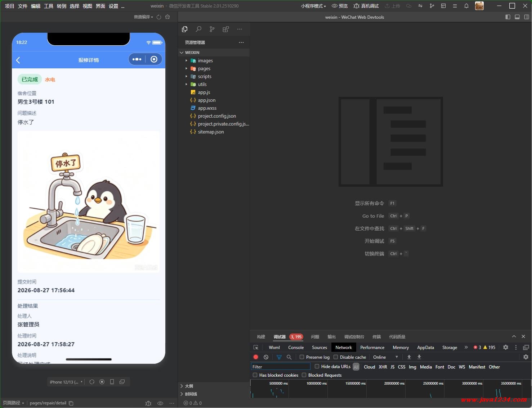The image size is (532, 408).
Task: Open DevTools settings gear beside warning count
Action: (x=506, y=347)
